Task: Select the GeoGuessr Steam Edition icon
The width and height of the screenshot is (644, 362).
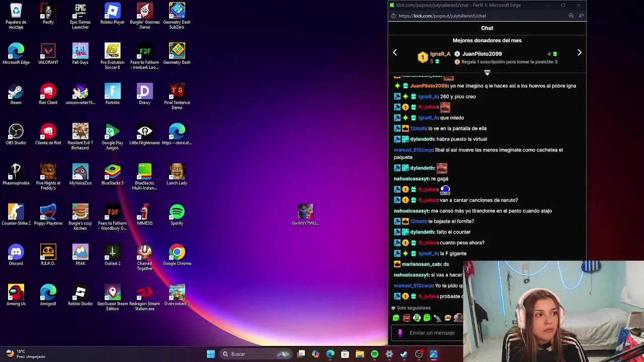Action: [x=113, y=297]
